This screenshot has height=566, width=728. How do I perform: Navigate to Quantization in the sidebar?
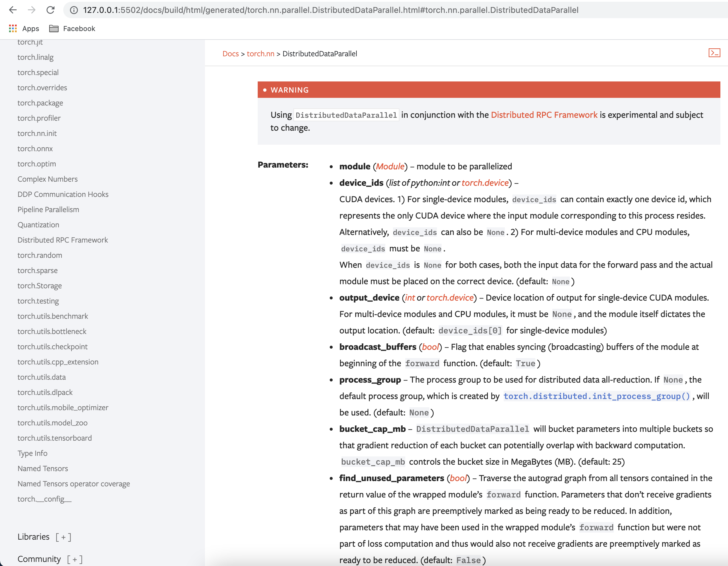click(x=38, y=225)
